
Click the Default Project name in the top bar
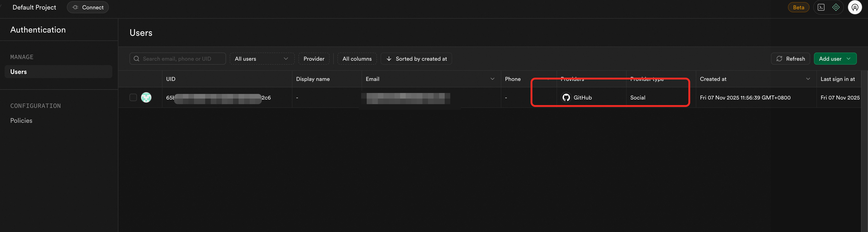(34, 7)
